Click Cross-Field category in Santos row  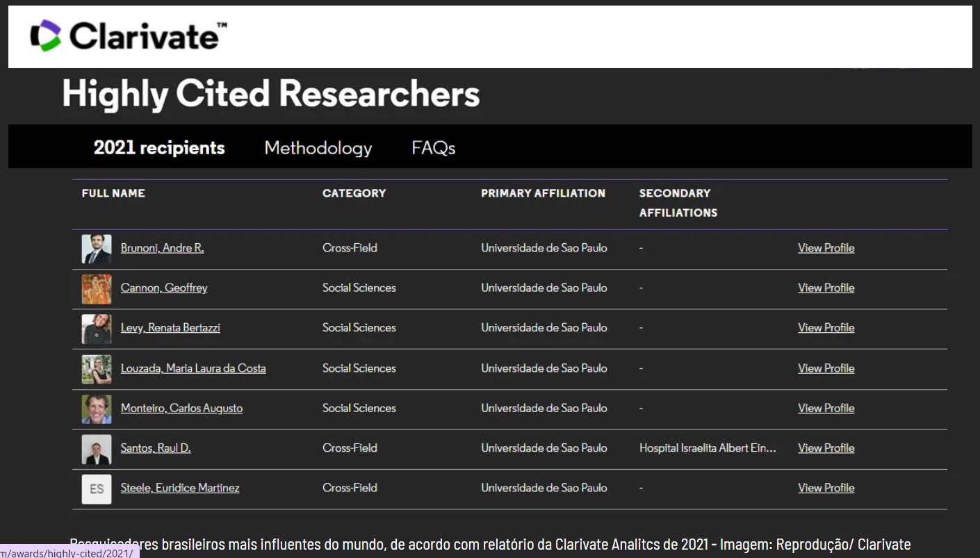point(350,448)
